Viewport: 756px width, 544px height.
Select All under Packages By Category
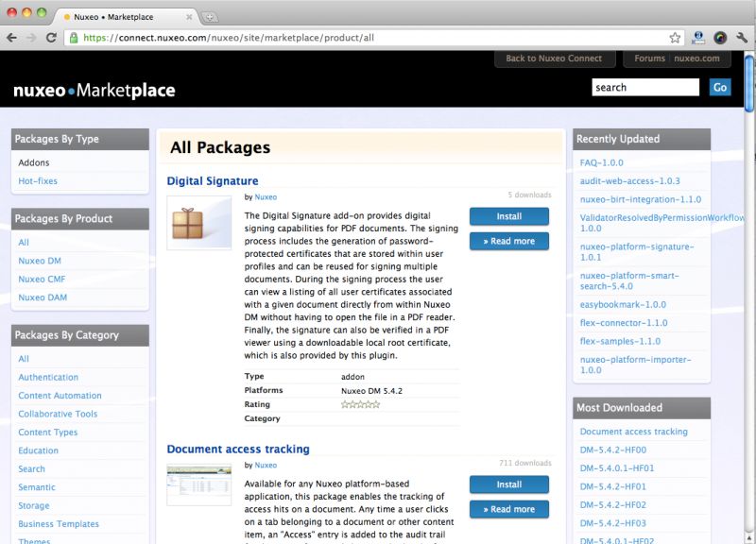click(x=24, y=359)
